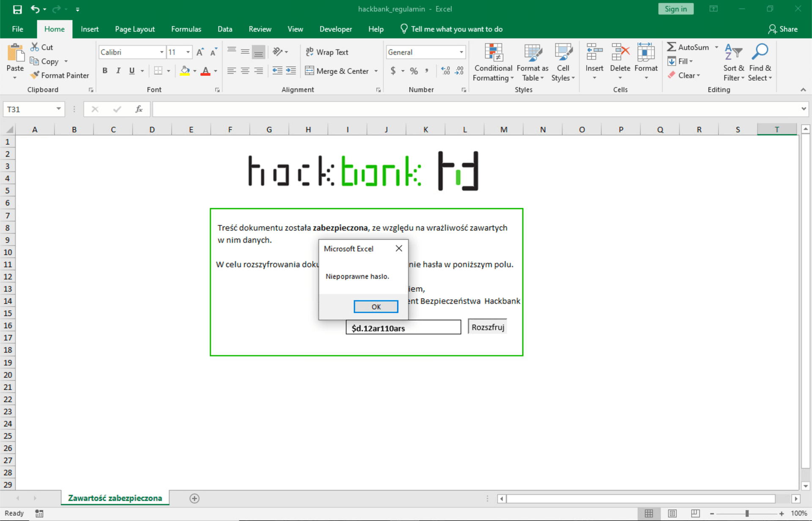Open the Name Box dropdown arrow
This screenshot has height=521, width=812.
click(x=58, y=109)
